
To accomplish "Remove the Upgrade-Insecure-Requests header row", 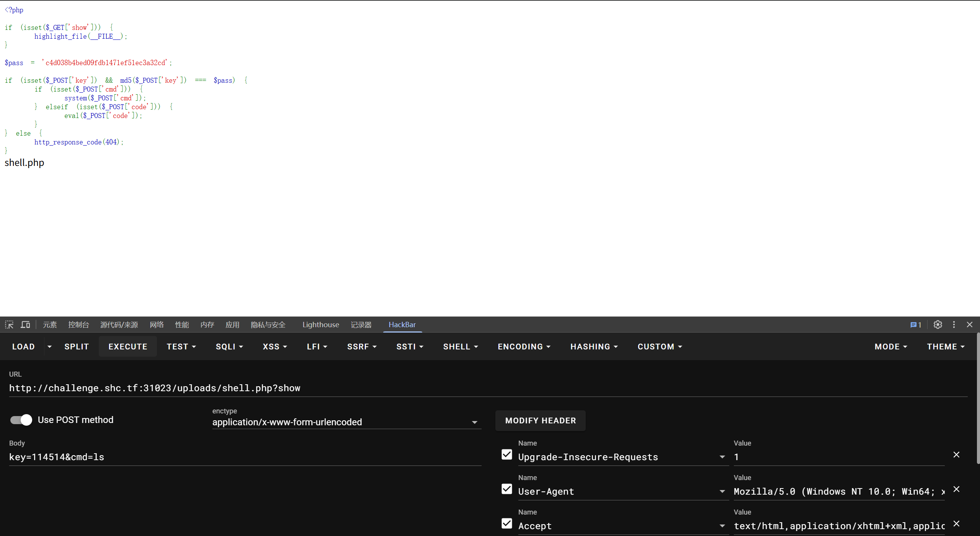I will click(956, 454).
